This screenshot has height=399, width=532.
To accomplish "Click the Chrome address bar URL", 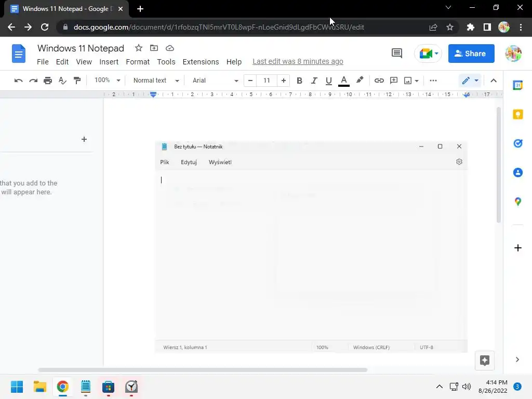I will [219, 27].
